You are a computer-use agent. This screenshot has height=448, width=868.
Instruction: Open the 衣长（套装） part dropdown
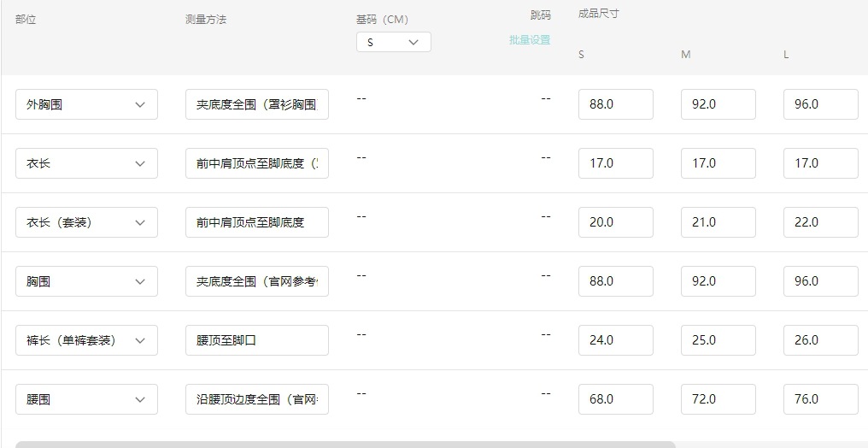86,222
